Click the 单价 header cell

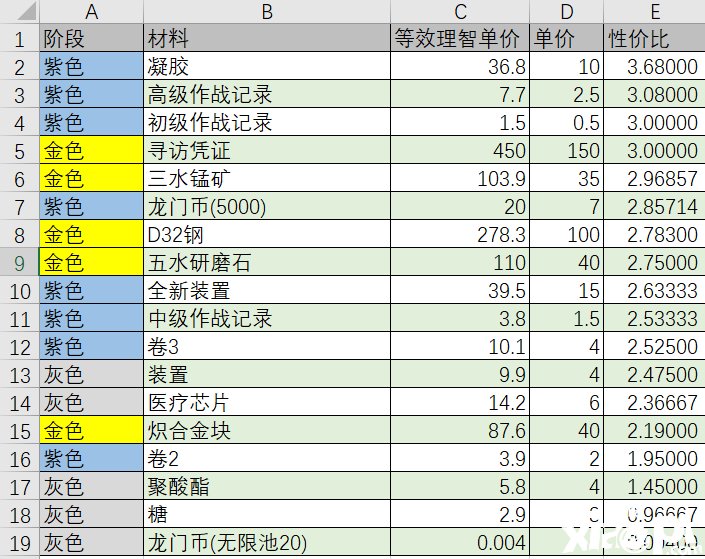tap(567, 38)
